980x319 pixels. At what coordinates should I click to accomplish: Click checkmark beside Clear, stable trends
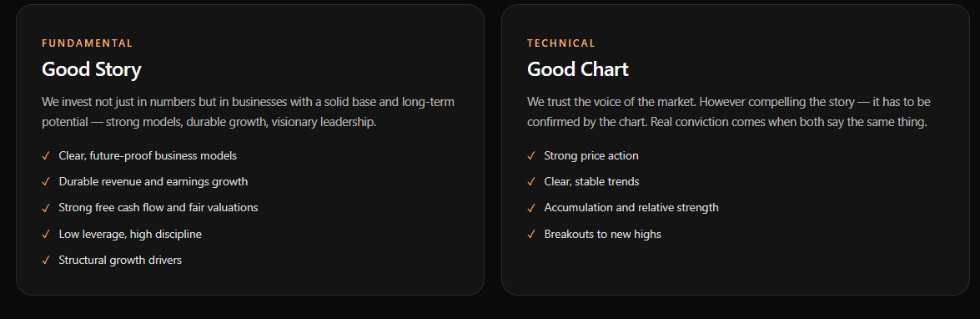[531, 182]
